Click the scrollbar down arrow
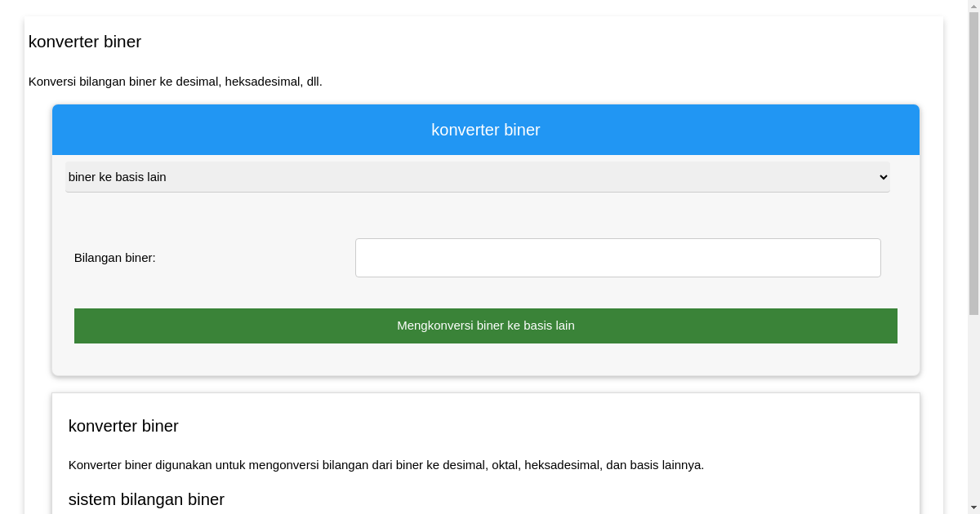 point(973,507)
